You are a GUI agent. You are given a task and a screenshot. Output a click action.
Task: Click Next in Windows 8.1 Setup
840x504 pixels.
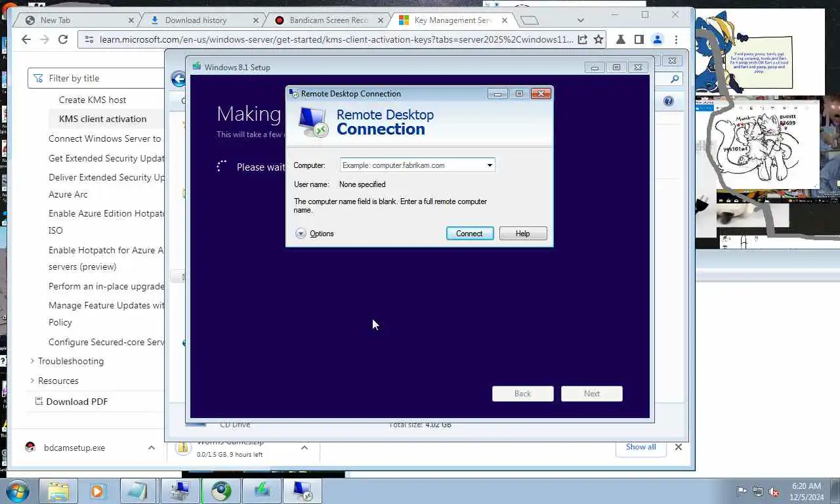(x=592, y=394)
